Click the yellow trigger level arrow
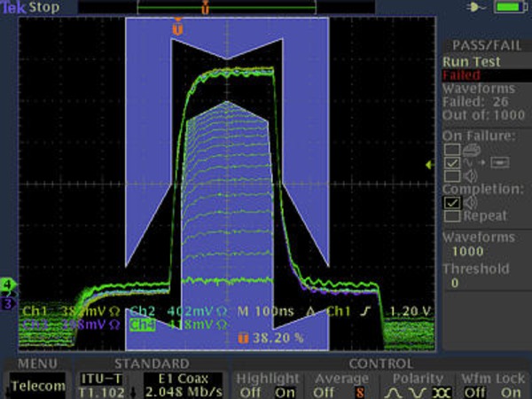The height and width of the screenshot is (399, 532). (429, 165)
